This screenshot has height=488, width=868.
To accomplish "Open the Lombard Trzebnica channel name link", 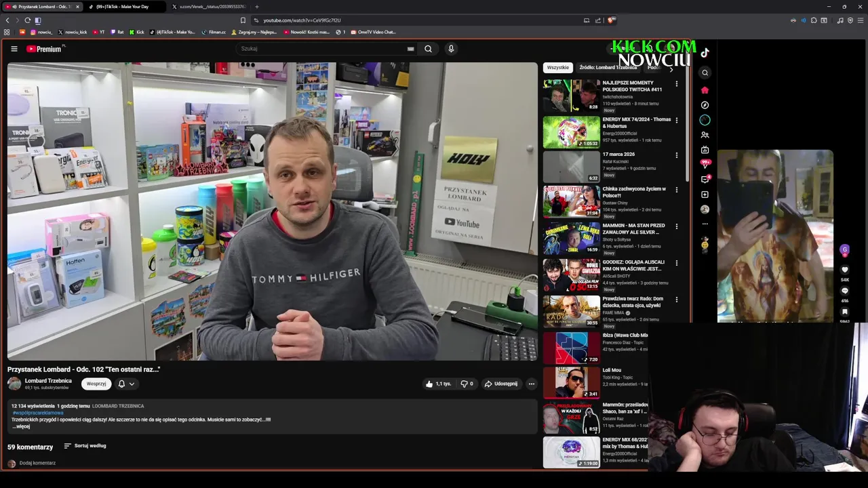I will (48, 381).
